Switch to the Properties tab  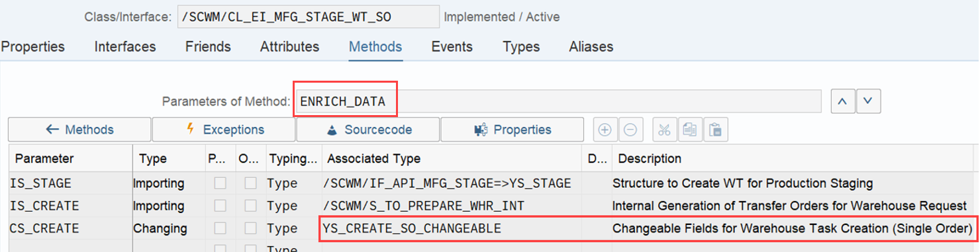tap(32, 47)
